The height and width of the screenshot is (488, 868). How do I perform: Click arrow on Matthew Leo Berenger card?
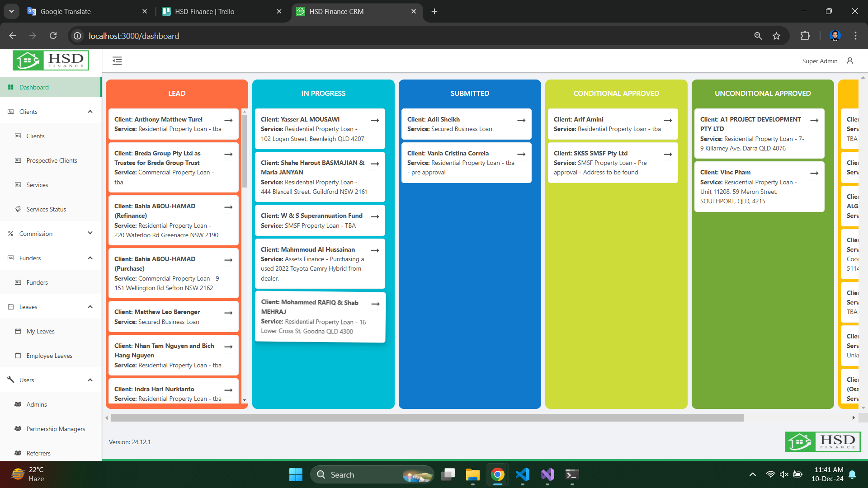click(x=228, y=313)
